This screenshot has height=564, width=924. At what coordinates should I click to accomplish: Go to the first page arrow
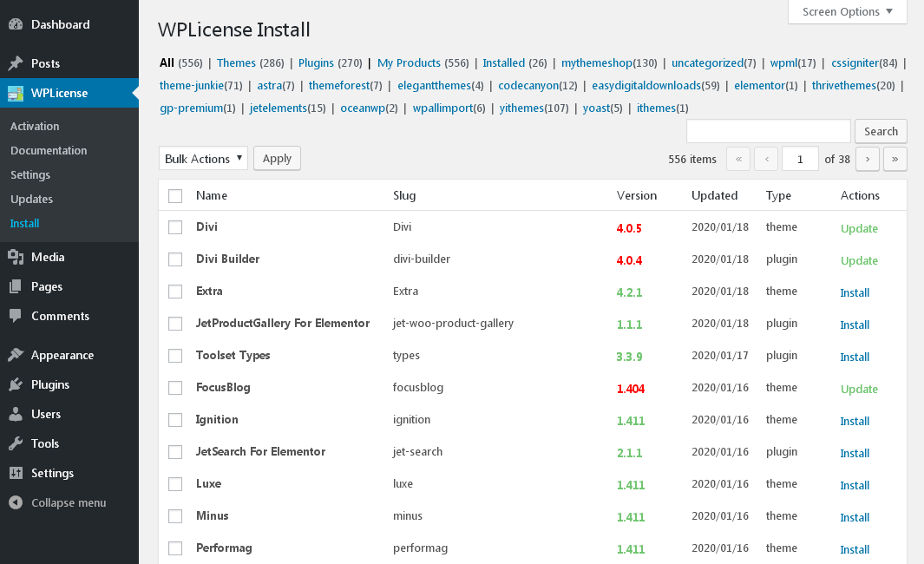(x=738, y=159)
